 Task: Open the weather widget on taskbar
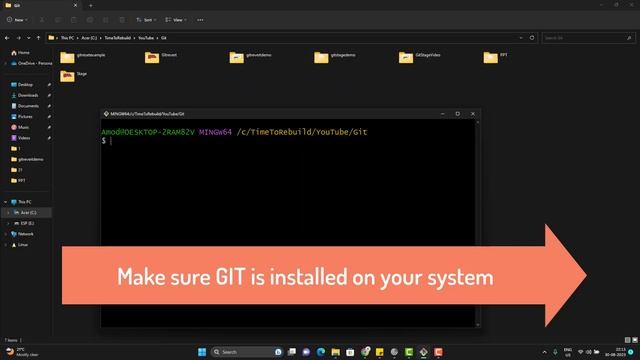[22, 352]
